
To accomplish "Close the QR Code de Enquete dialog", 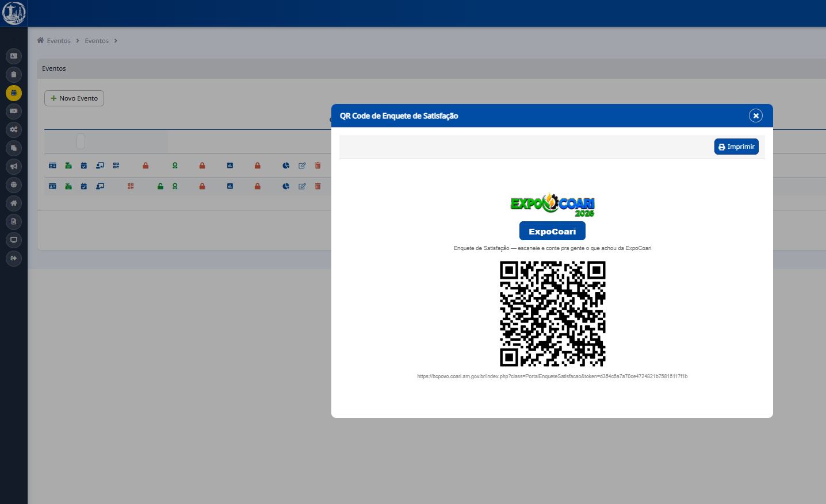I will point(756,116).
